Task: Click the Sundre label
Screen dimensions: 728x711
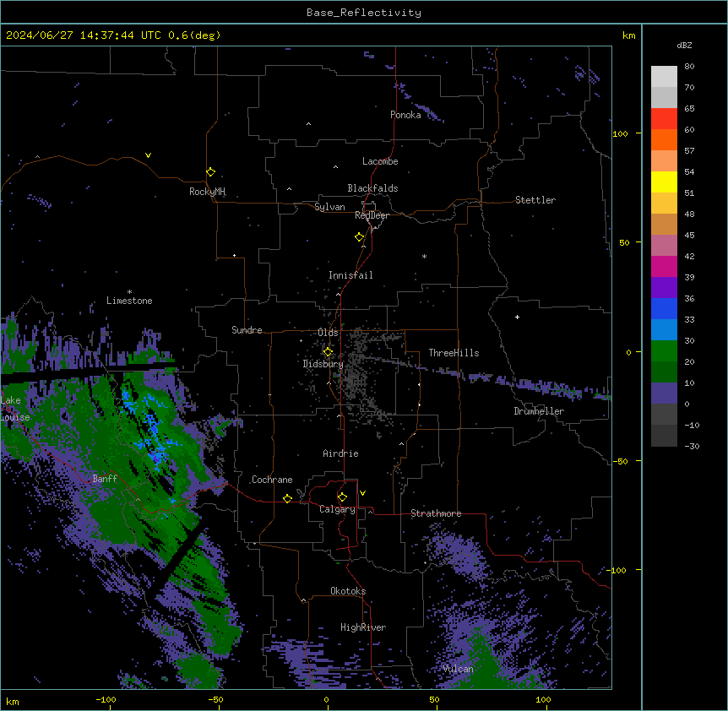Action: tap(247, 330)
